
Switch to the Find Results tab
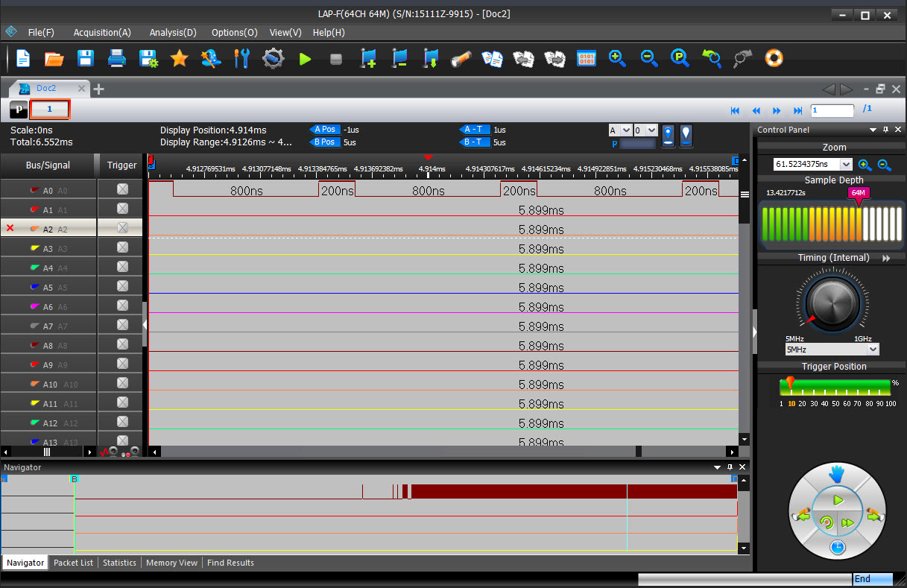pyautogui.click(x=231, y=563)
